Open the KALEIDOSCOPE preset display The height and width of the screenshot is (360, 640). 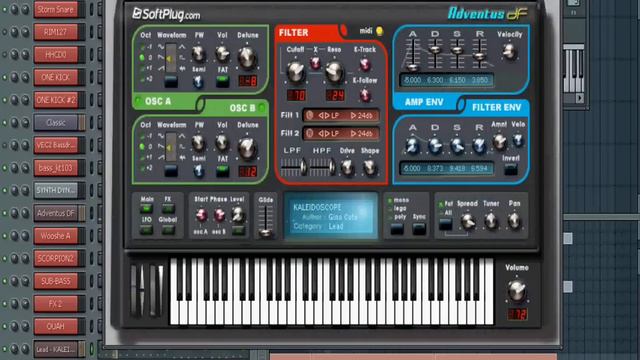click(x=331, y=216)
